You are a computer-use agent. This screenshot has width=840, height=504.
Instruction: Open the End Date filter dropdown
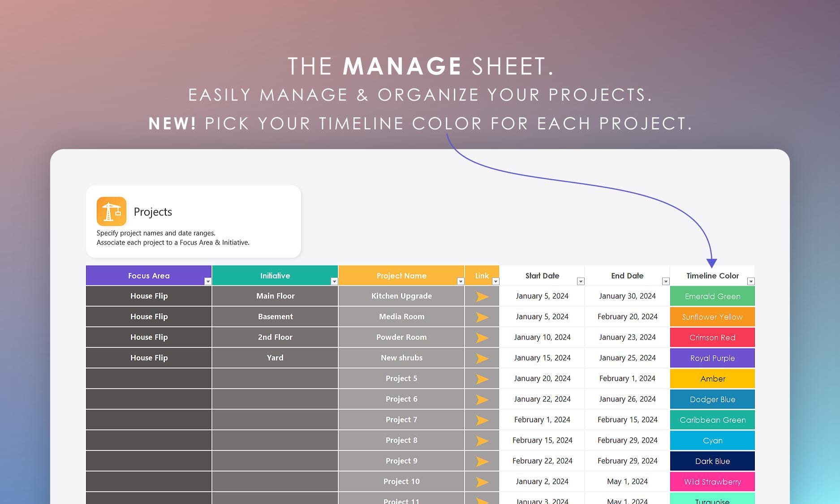(666, 281)
